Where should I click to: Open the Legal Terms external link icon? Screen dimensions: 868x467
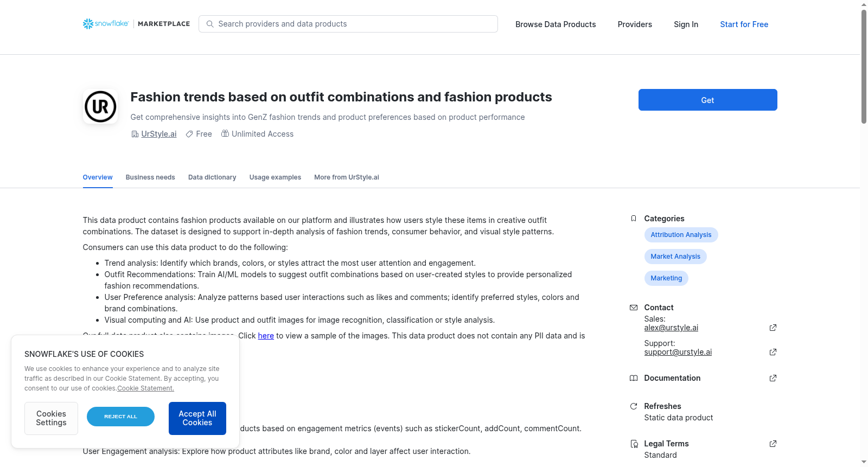(x=773, y=444)
